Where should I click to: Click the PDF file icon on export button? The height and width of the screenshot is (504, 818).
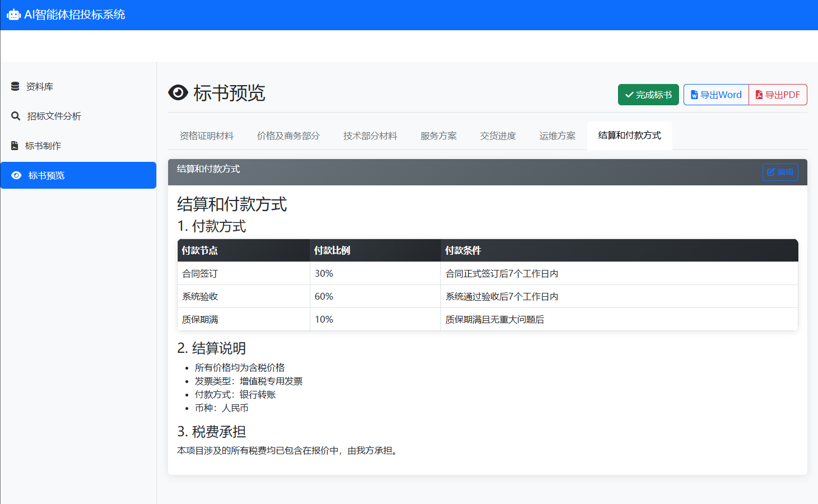759,95
